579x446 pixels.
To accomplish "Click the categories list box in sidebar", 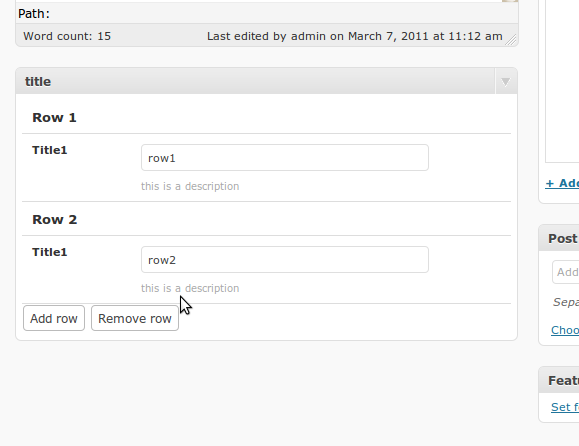I will (x=562, y=81).
